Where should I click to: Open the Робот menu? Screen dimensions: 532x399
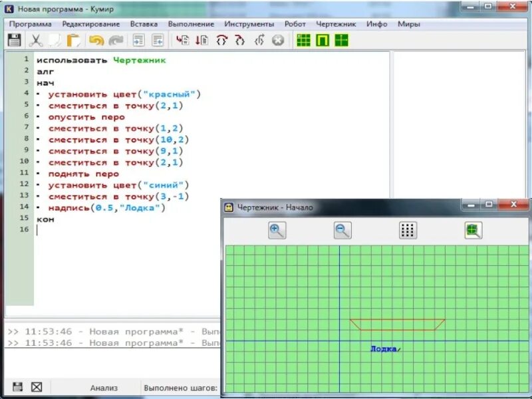click(x=295, y=24)
